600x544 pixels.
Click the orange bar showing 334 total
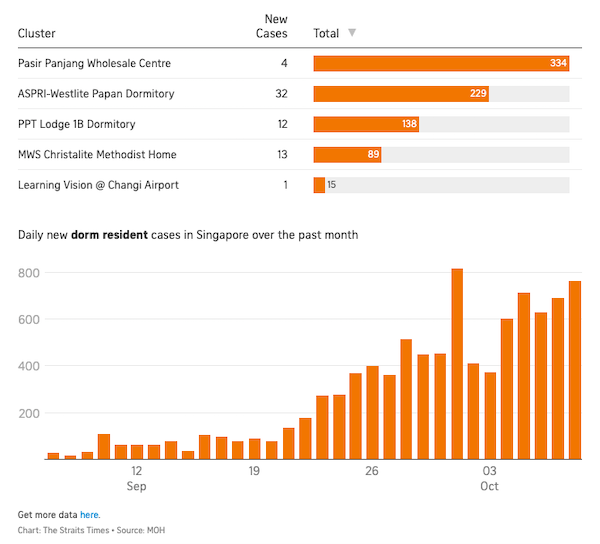click(440, 63)
